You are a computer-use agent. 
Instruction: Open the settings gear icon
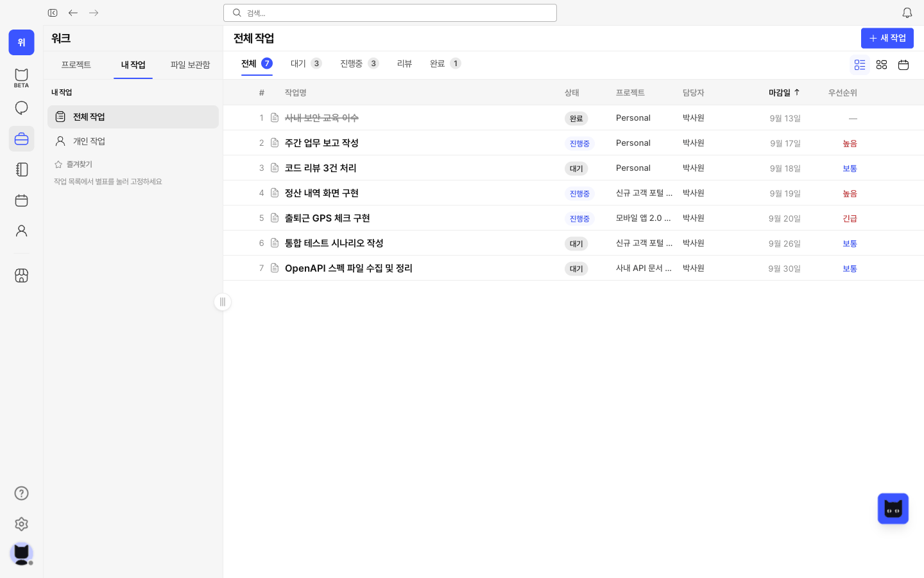click(21, 524)
